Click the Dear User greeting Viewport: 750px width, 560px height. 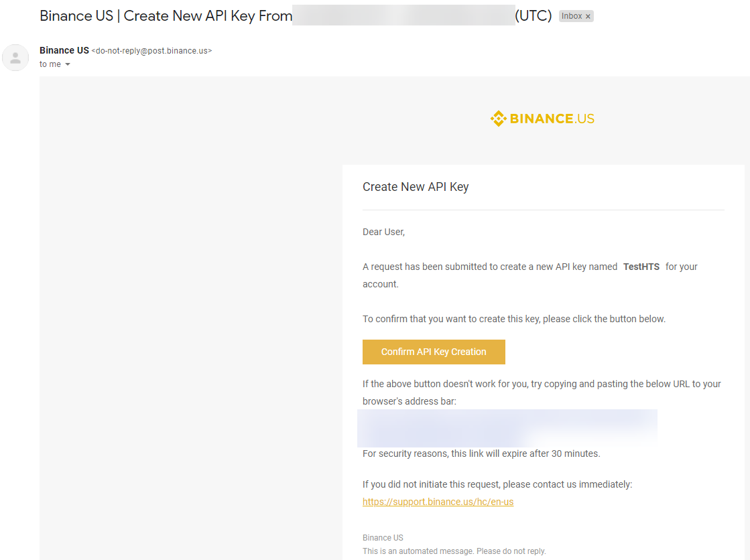tap(383, 231)
